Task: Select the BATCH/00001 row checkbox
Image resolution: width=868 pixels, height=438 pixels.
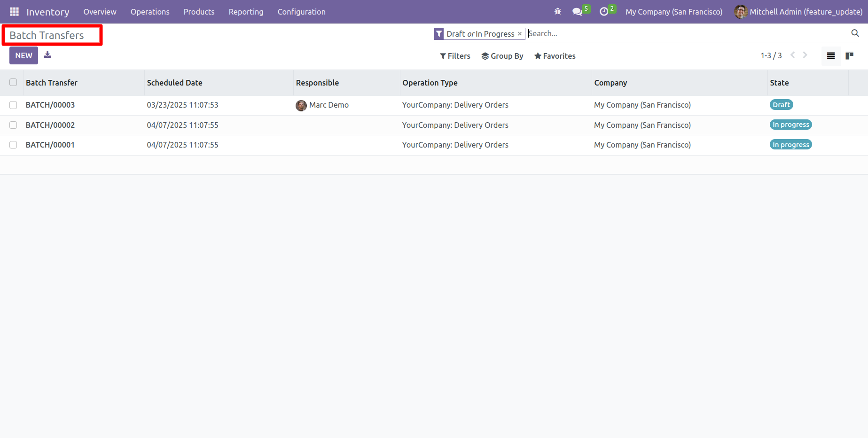Action: pyautogui.click(x=13, y=145)
